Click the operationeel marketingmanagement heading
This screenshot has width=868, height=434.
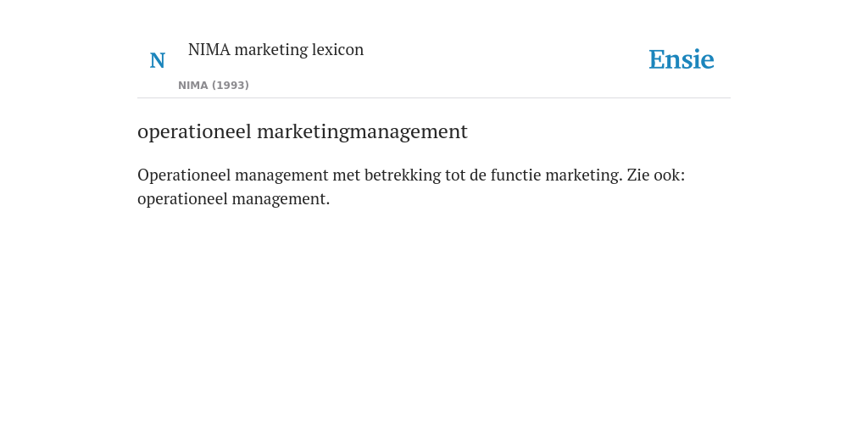(x=303, y=131)
